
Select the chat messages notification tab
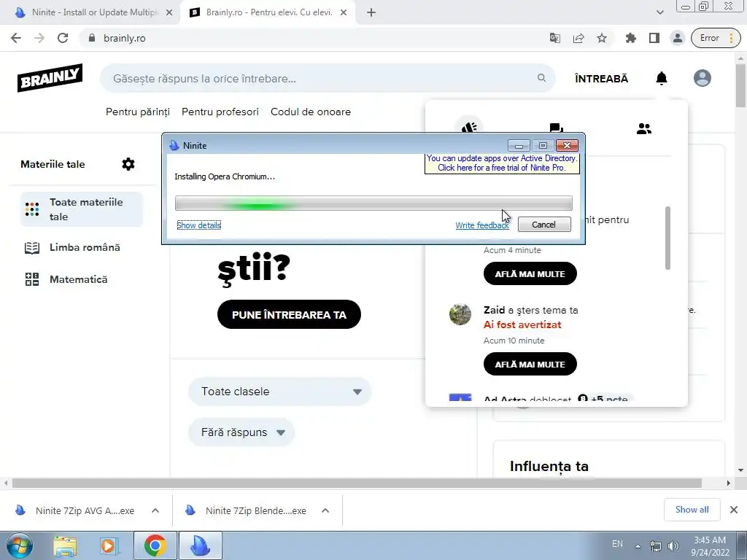[x=556, y=128]
